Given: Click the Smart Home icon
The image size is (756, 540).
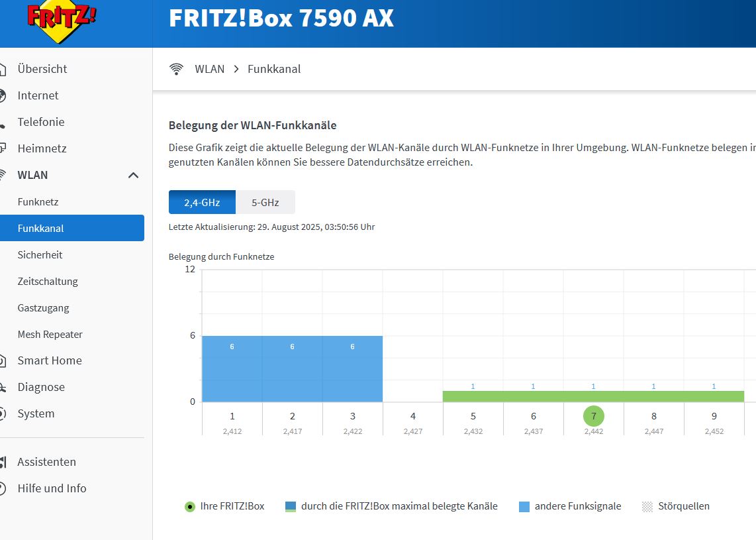Looking at the screenshot, I should pos(3,360).
